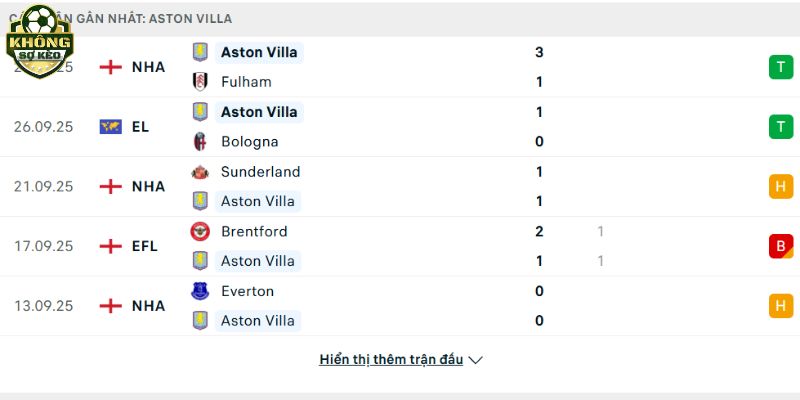Click the Brentford club crest icon
Screen dimensions: 800x400
[200, 232]
